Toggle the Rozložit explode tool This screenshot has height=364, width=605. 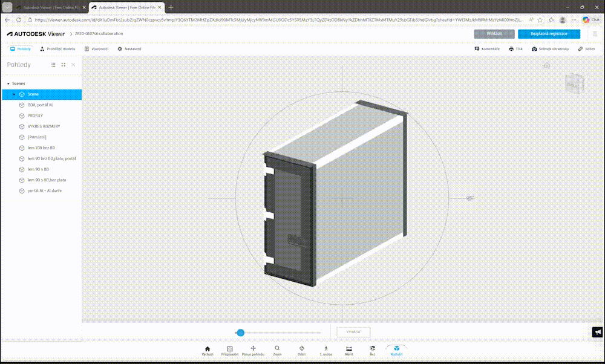click(396, 350)
